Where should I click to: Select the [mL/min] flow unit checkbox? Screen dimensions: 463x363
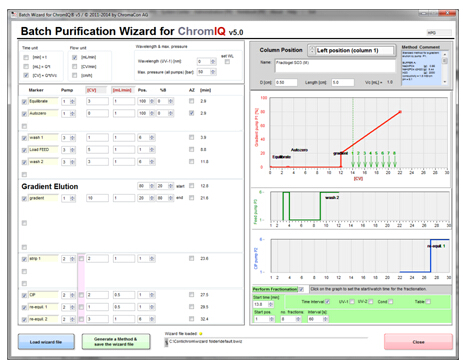[x=75, y=57]
